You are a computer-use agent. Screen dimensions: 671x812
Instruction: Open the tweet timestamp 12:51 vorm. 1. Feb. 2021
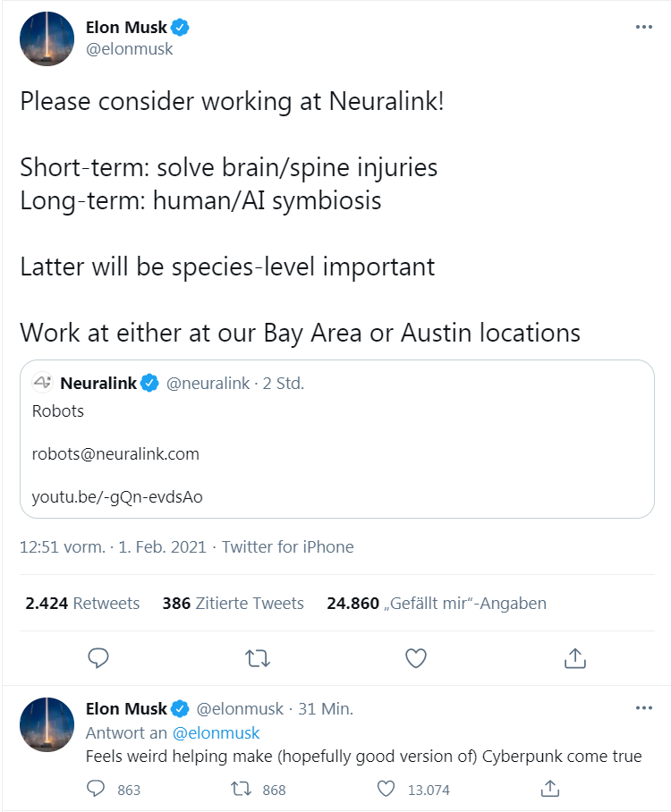[113, 547]
